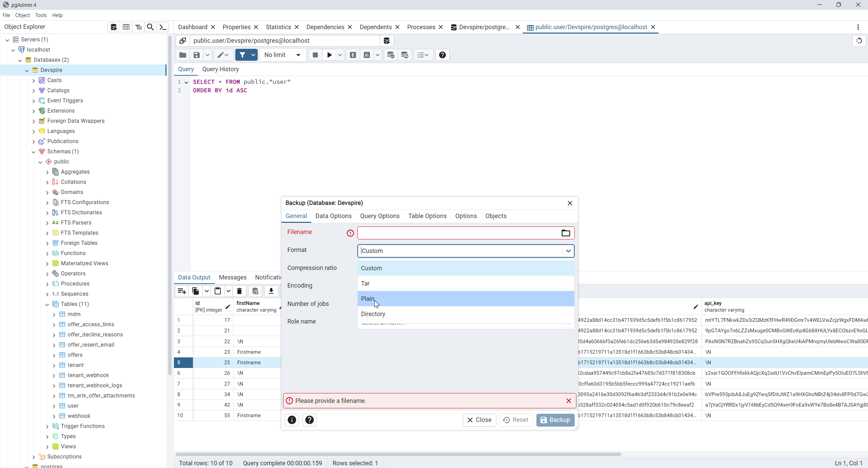Rollback the current transaction
868x468 pixels.
point(404,55)
